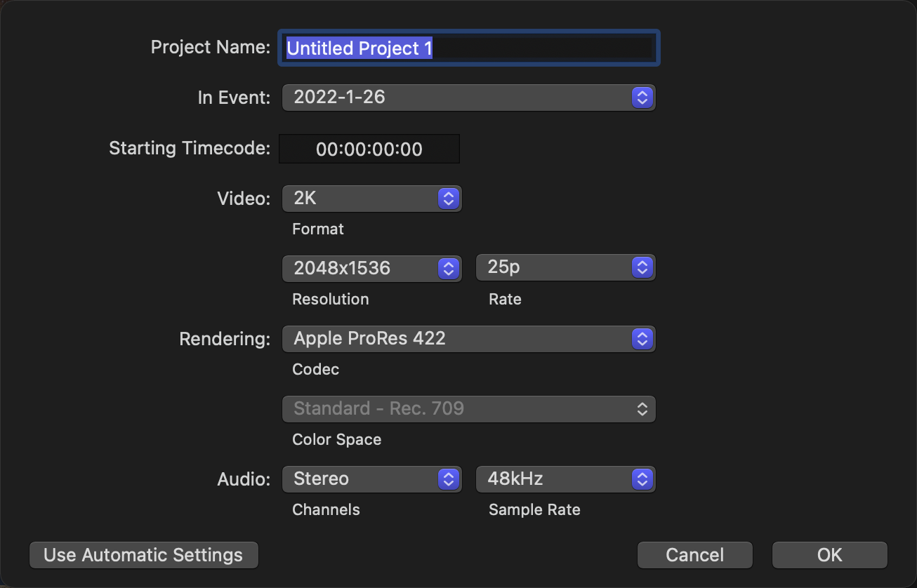Viewport: 917px width, 588px height.
Task: Confirm the project with the OK button
Action: coord(829,555)
